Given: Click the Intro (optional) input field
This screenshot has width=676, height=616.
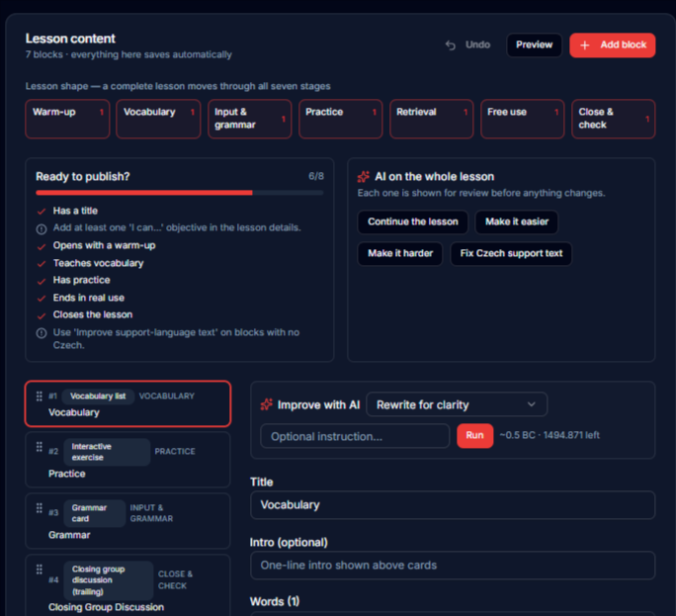Looking at the screenshot, I should click(453, 566).
